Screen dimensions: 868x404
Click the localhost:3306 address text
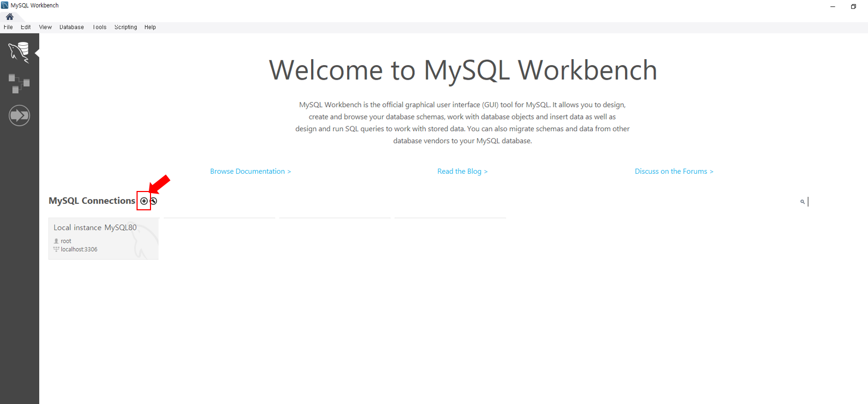pos(79,249)
